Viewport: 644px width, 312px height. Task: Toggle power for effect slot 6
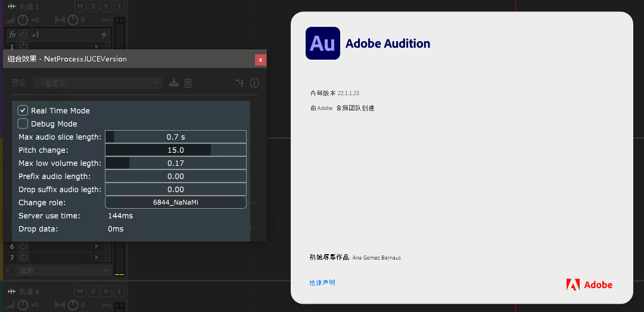[23, 246]
